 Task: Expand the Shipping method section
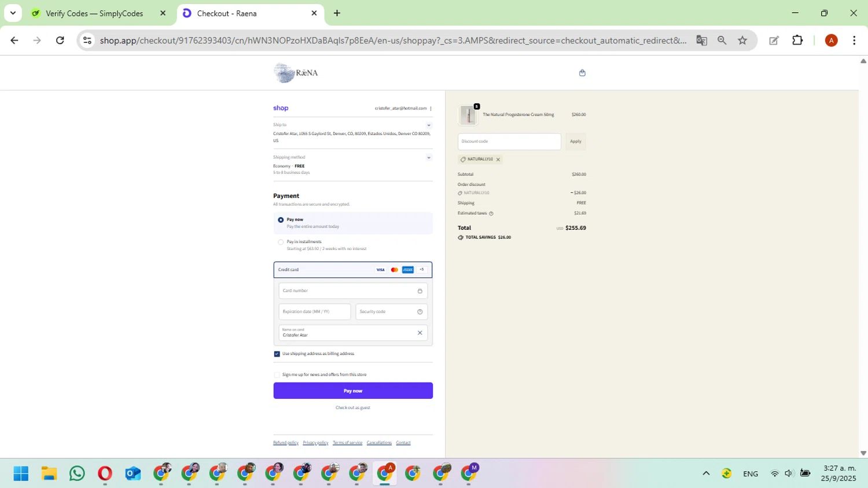point(429,157)
